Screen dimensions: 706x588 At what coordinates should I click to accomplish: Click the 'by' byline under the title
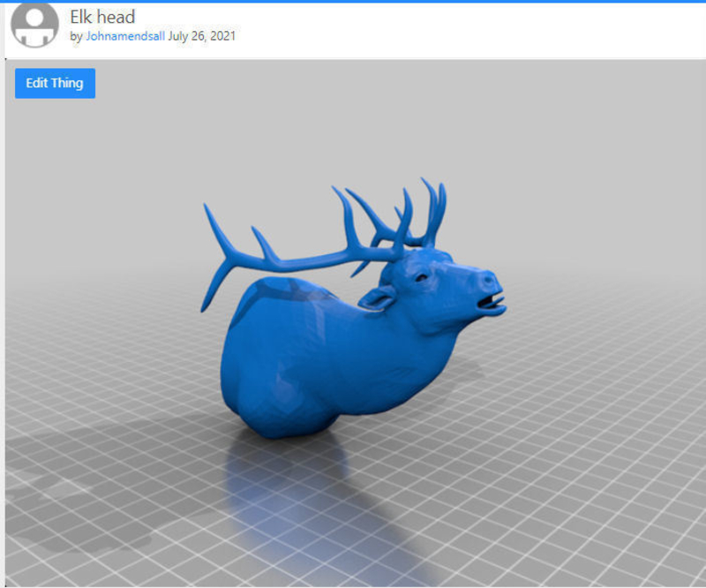pos(76,36)
